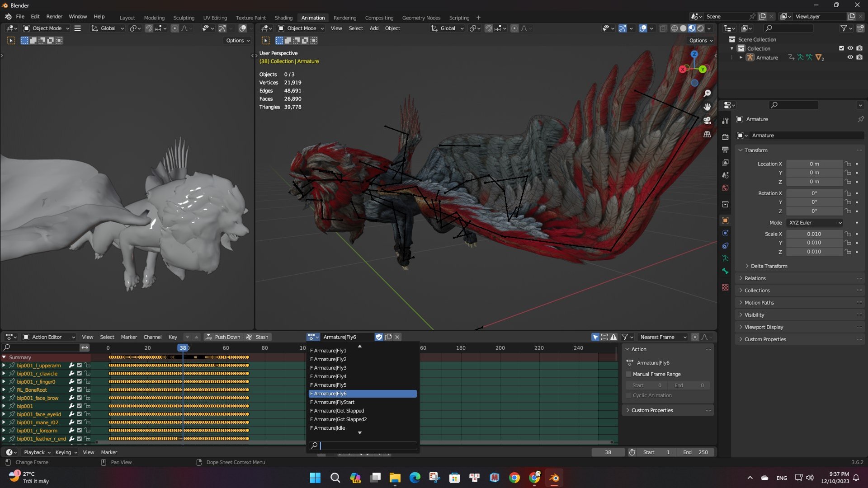This screenshot has height=488, width=868.
Task: Select Armature|FlyStart from action list
Action: [x=362, y=402]
